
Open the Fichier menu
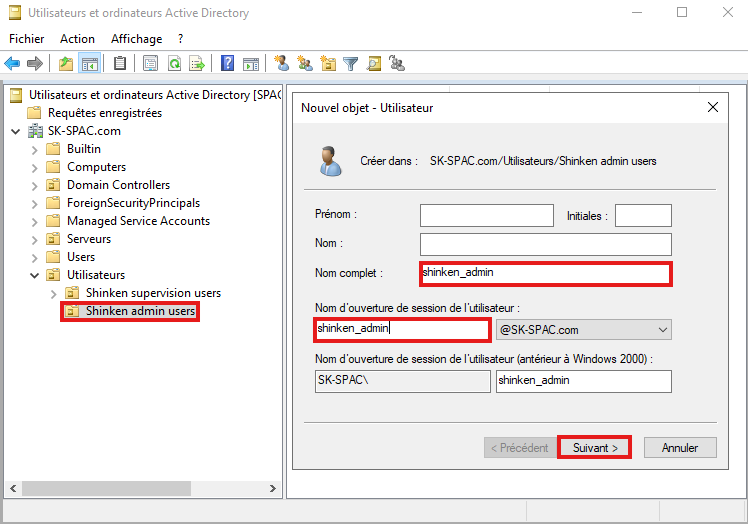(27, 38)
